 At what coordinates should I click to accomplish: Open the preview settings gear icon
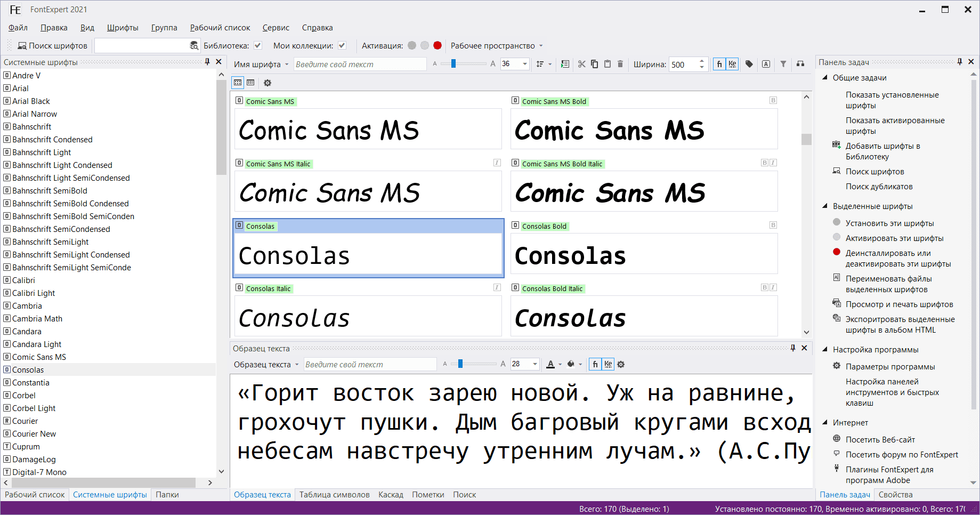(x=268, y=83)
